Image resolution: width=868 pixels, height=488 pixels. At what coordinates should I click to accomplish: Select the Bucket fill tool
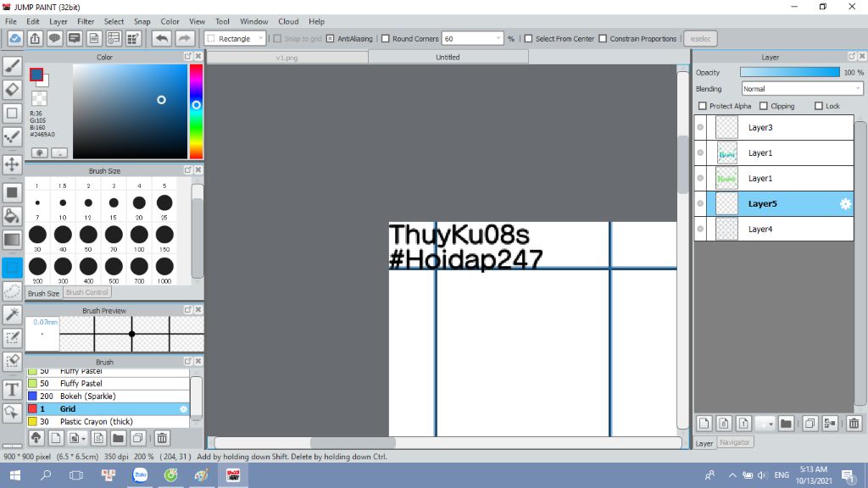[12, 216]
